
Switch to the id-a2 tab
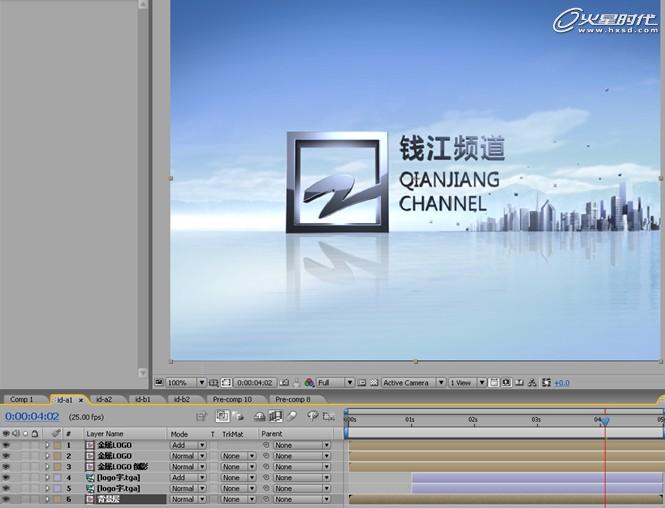click(x=104, y=399)
